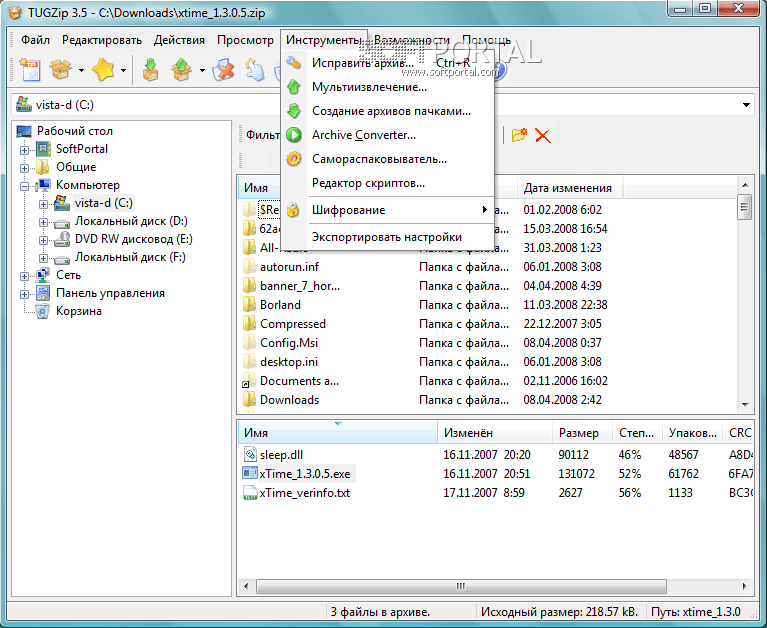Expand the Локальный диск (F:) node
This screenshot has width=767, height=628.
[x=44, y=258]
